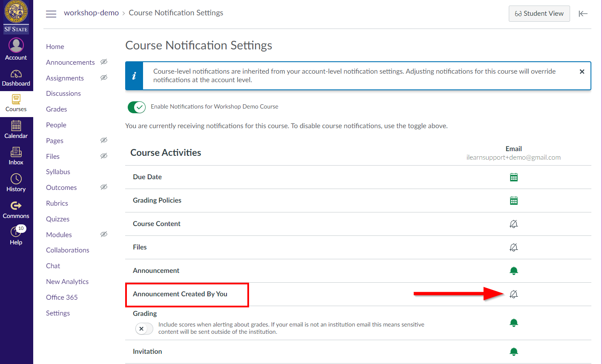
Task: Open New Analytics in course navigation
Action: pos(67,281)
